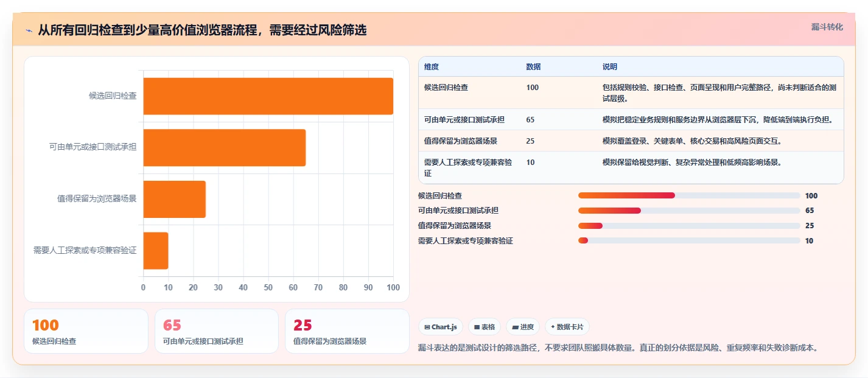Select the 表格 chip

tap(485, 327)
